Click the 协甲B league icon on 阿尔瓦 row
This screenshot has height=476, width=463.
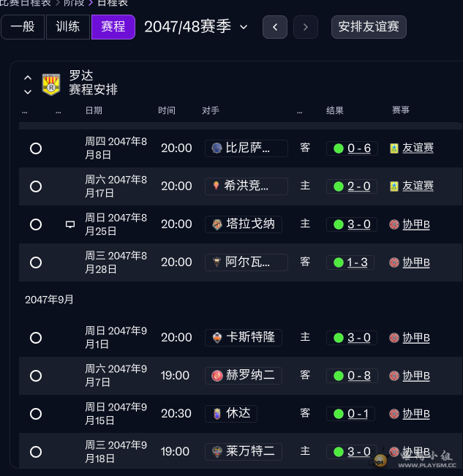coord(394,262)
